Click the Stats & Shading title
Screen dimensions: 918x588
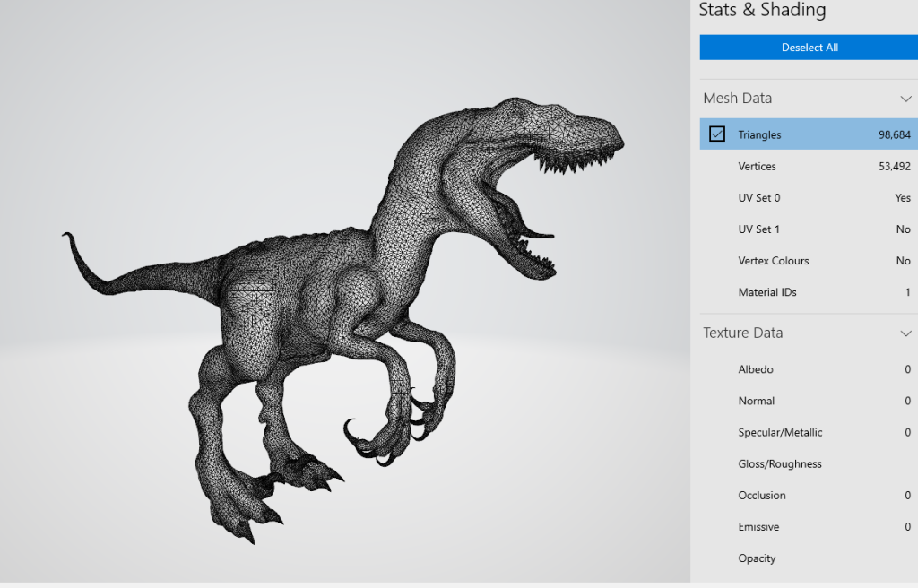click(762, 10)
